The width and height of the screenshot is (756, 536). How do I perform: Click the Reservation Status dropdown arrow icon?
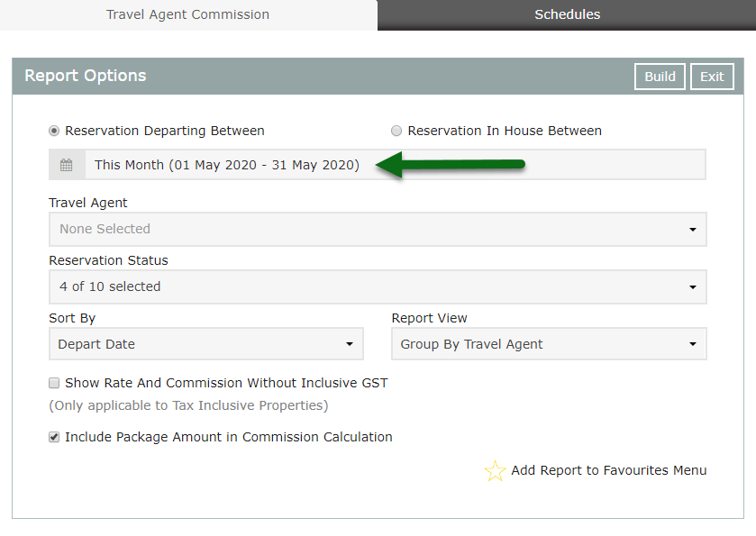693,287
